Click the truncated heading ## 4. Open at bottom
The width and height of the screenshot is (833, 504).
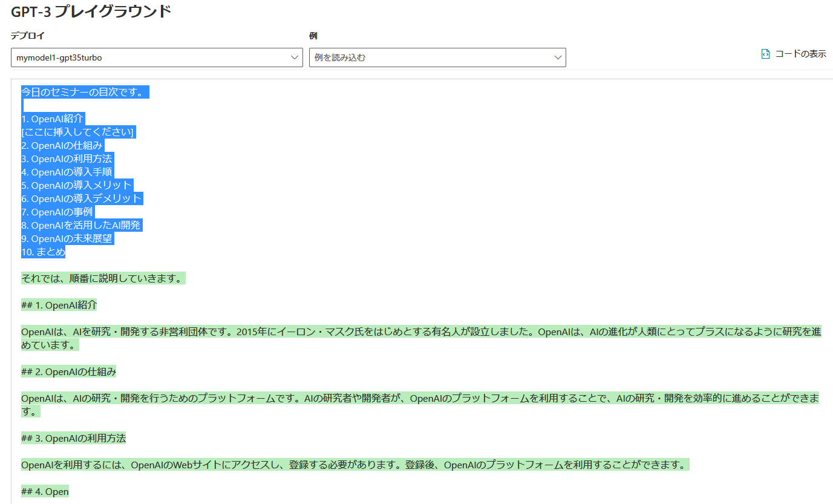tap(44, 491)
